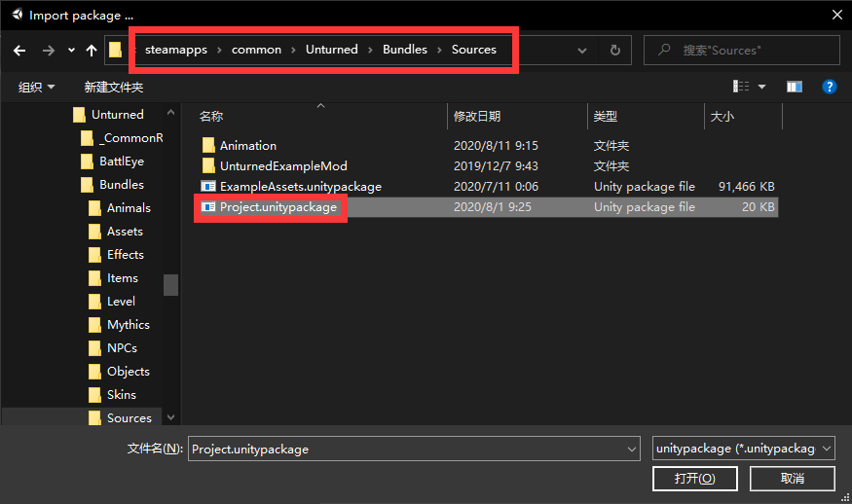Select Assets in the navigation tree
The image size is (852, 504).
click(x=125, y=232)
